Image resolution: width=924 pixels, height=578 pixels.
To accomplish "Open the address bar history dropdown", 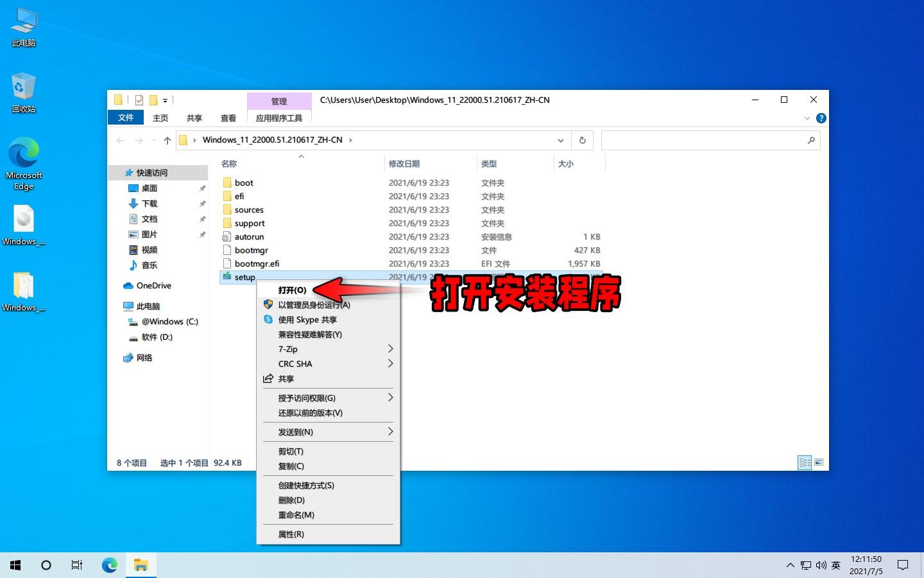I will pos(561,140).
